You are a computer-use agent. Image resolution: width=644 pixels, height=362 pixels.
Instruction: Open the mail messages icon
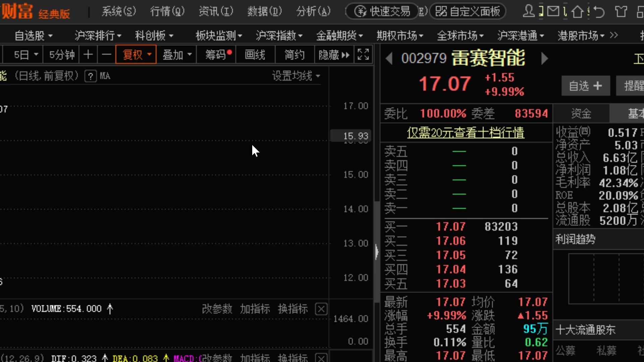[553, 11]
